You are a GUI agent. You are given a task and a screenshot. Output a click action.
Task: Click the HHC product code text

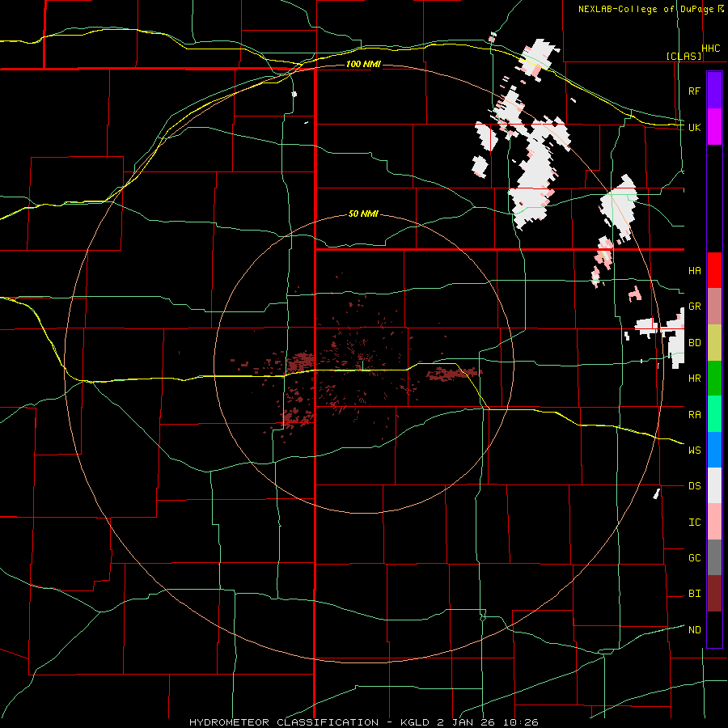[x=711, y=49]
